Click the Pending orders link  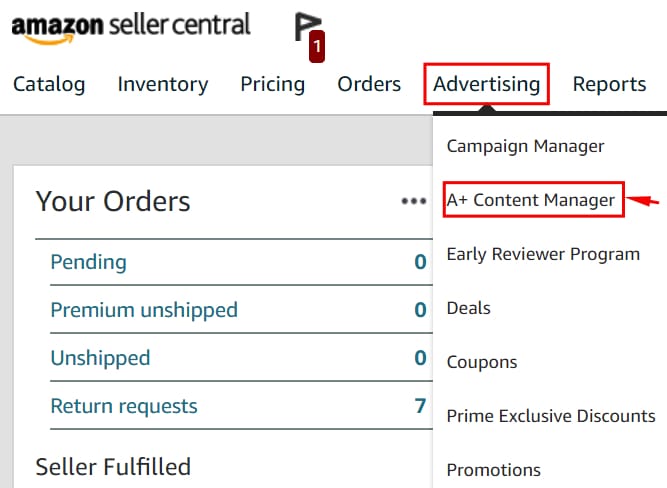coord(88,262)
